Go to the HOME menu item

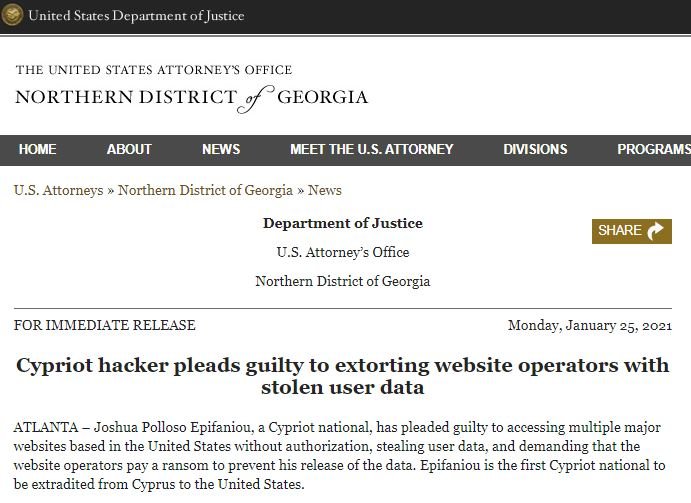click(37, 149)
